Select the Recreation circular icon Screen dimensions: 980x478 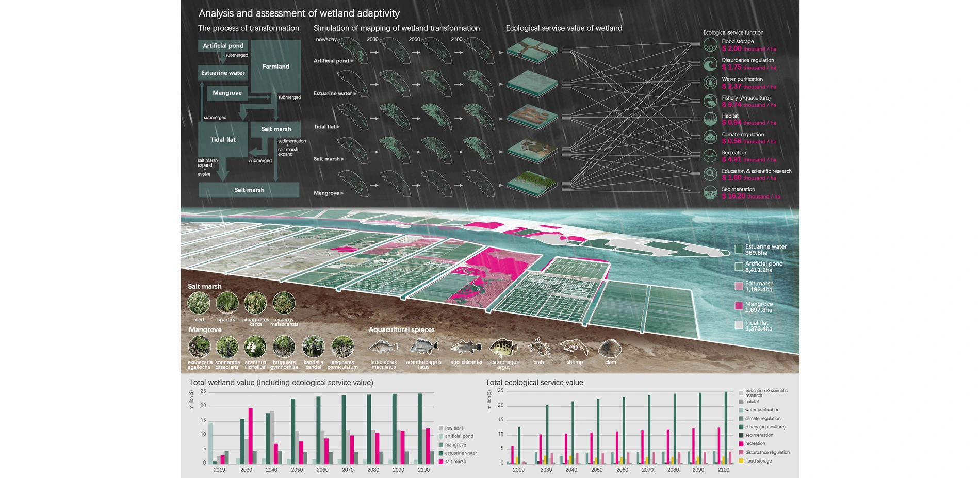click(710, 156)
